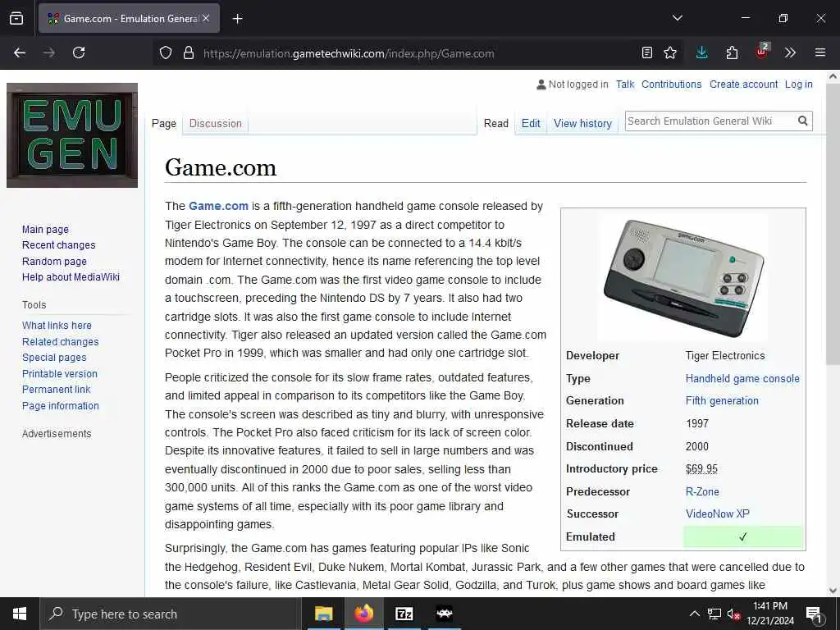Click Search Emulation General Wiki field
Image resolution: width=840 pixels, height=630 pixels.
710,121
